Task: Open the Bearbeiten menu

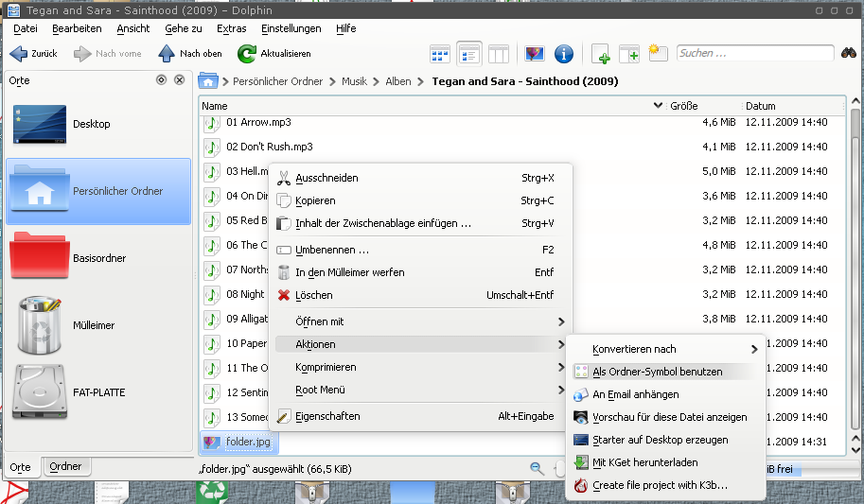Action: coord(77,28)
